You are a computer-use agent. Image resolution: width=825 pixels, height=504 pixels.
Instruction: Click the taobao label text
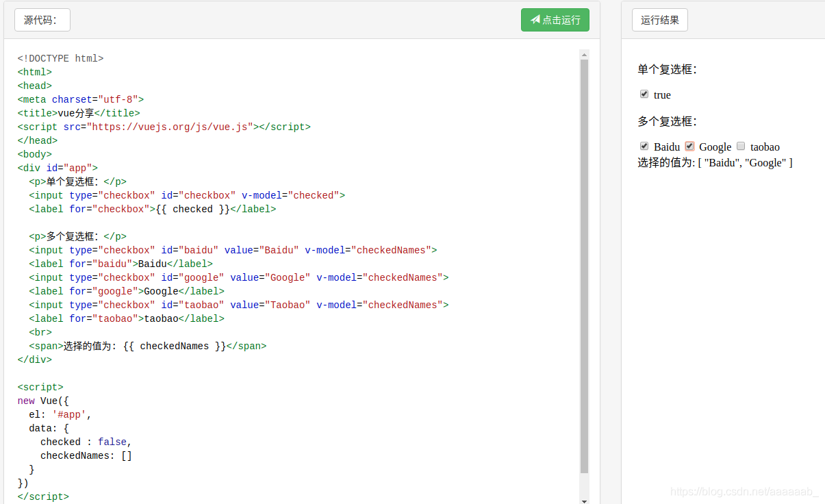(x=765, y=147)
